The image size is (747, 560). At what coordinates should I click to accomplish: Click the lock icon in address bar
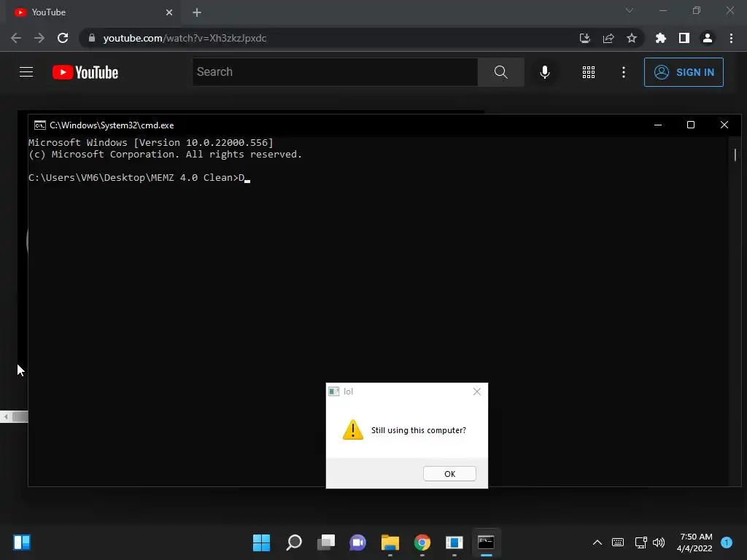click(x=92, y=38)
